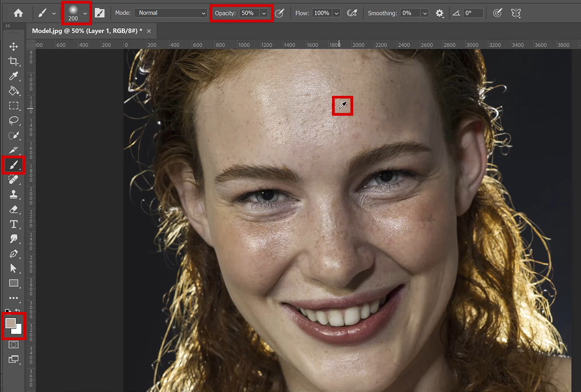Select the Eyedropper tool
Screen dimensions: 581x392
14,76
